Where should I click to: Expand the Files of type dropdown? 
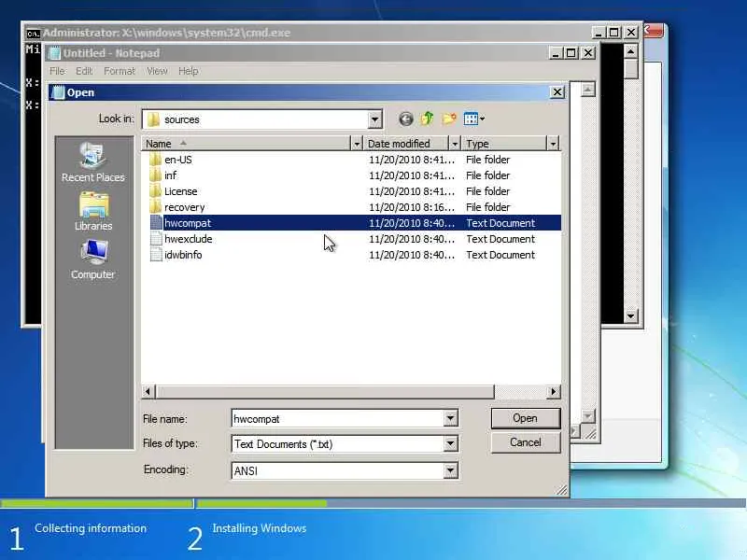(450, 444)
